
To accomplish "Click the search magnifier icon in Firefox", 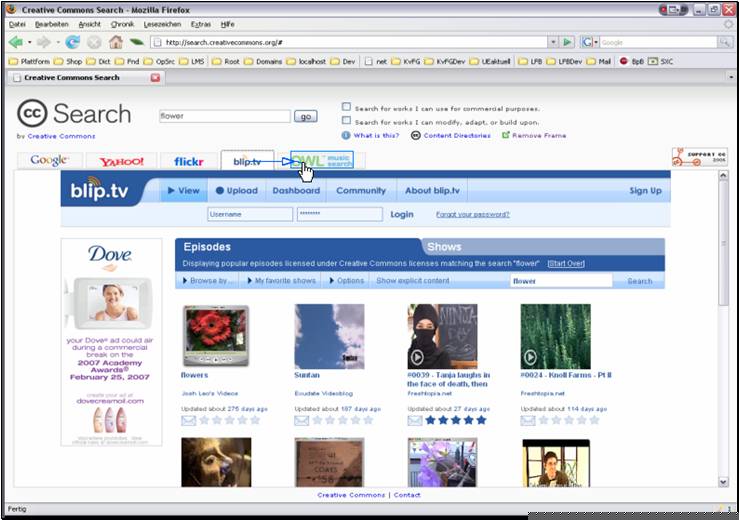I will (x=724, y=42).
